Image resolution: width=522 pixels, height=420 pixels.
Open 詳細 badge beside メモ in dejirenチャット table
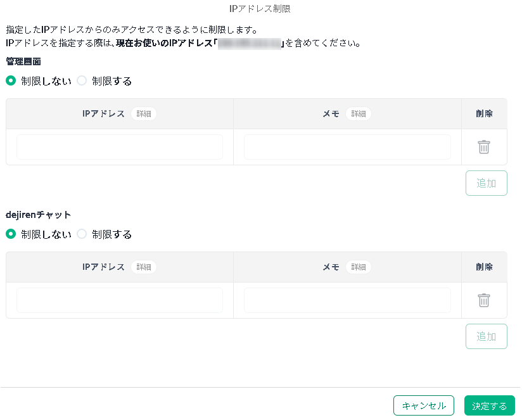click(359, 267)
